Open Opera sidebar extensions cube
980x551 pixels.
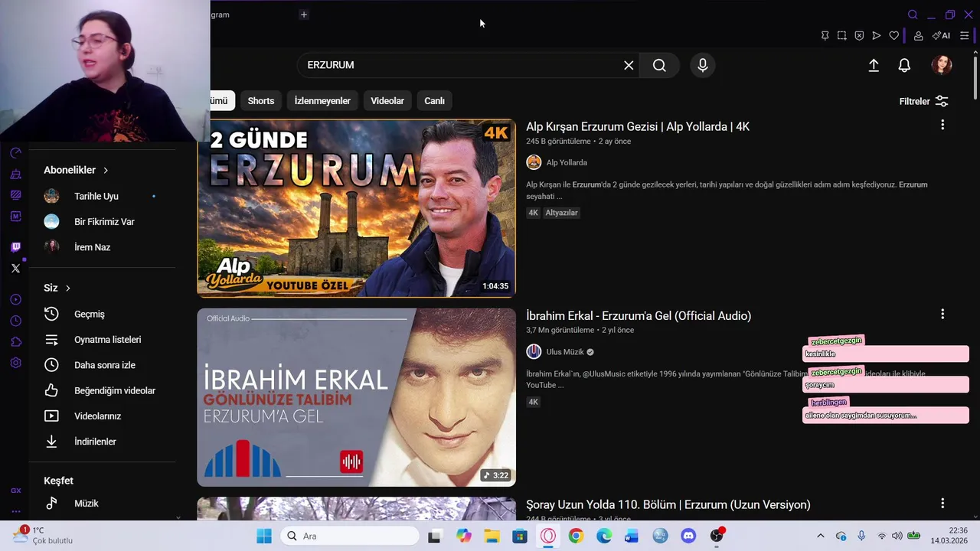tap(15, 341)
